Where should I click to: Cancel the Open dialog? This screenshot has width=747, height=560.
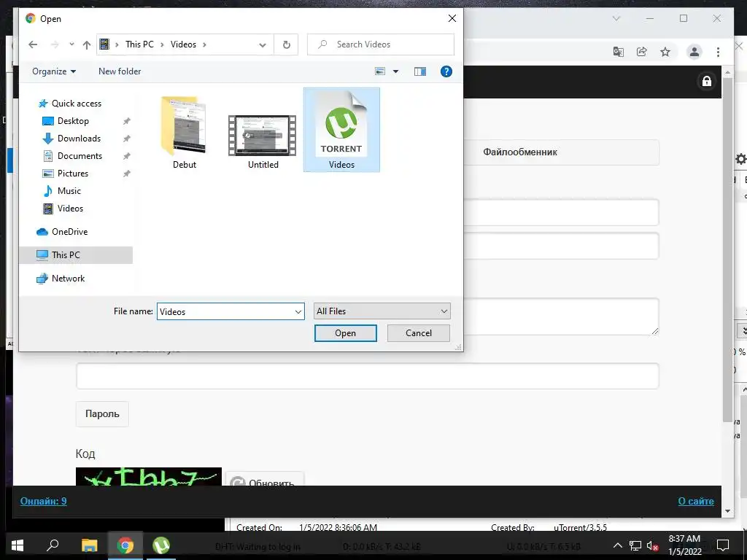418,332
